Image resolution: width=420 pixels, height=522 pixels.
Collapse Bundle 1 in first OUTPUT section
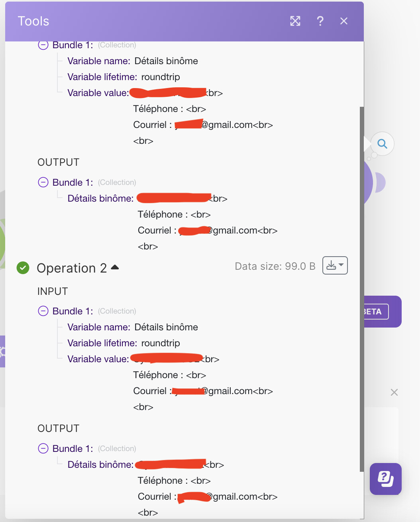coord(43,182)
